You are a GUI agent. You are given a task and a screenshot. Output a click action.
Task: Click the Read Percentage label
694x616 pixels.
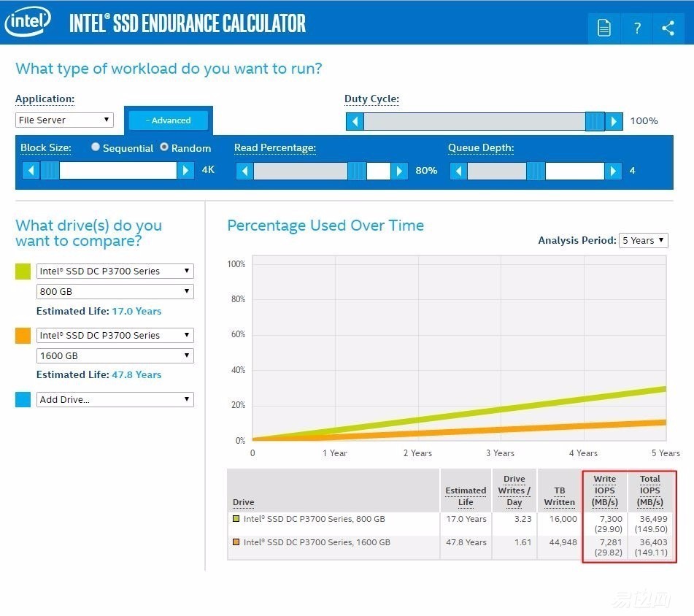[275, 148]
